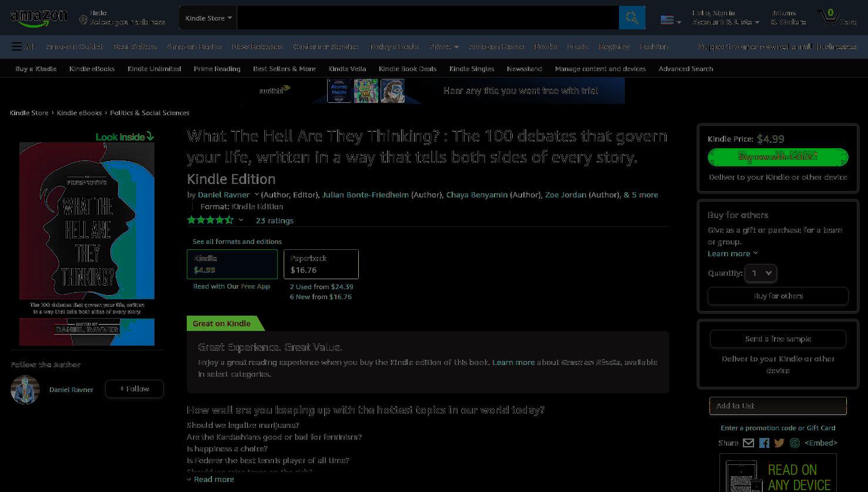Follow the author Daniel Ravner
868x492 pixels.
coord(134,389)
